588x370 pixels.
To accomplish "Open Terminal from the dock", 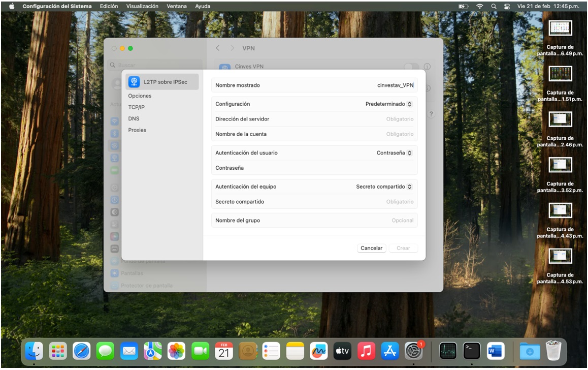I will click(472, 351).
